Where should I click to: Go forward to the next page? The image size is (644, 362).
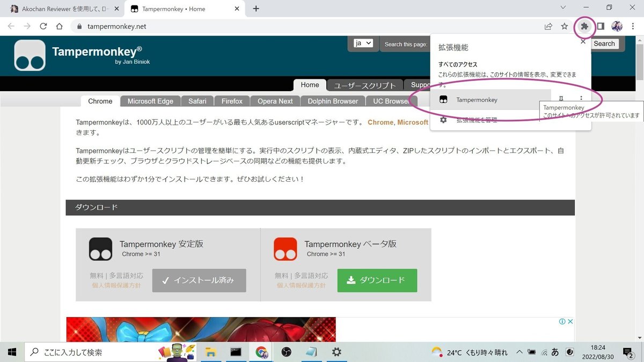pos(27,26)
